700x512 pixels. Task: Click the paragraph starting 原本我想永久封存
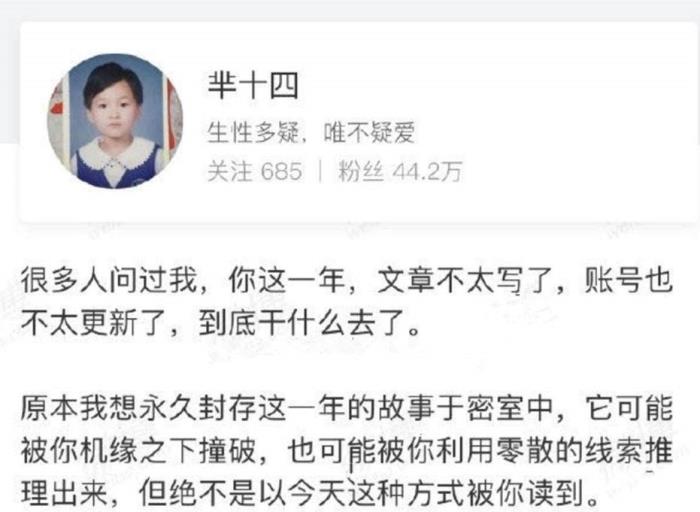coord(346,451)
